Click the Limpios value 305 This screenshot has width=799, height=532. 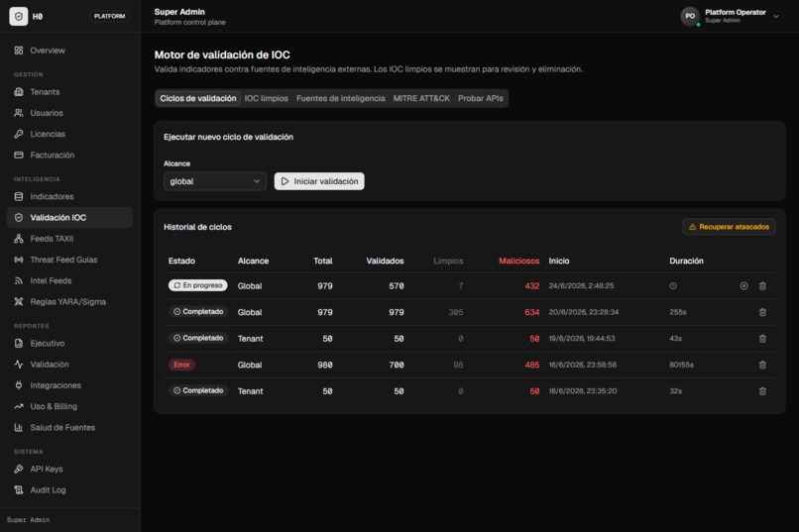(456, 312)
